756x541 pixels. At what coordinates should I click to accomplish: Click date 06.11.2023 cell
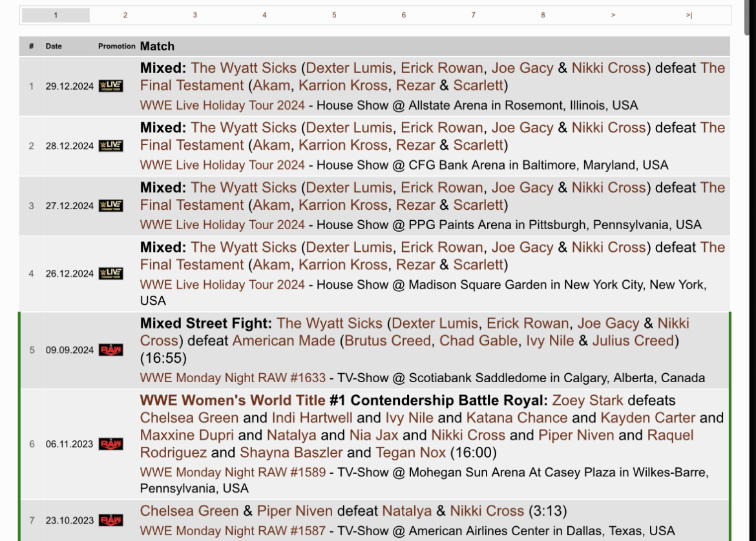click(x=69, y=444)
